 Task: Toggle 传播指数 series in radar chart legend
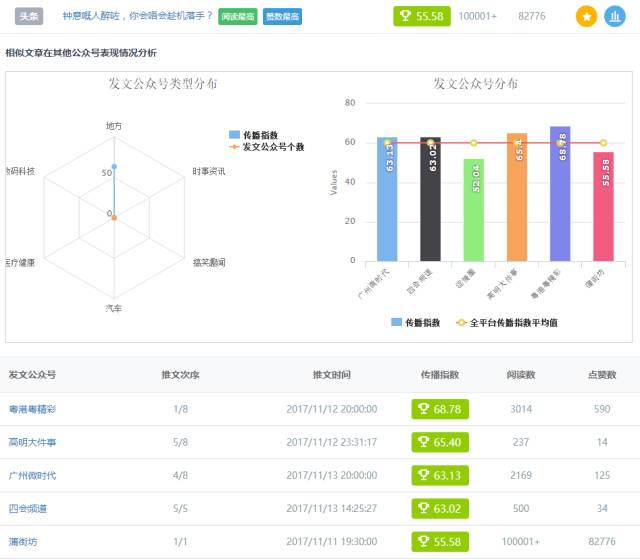coord(253,135)
